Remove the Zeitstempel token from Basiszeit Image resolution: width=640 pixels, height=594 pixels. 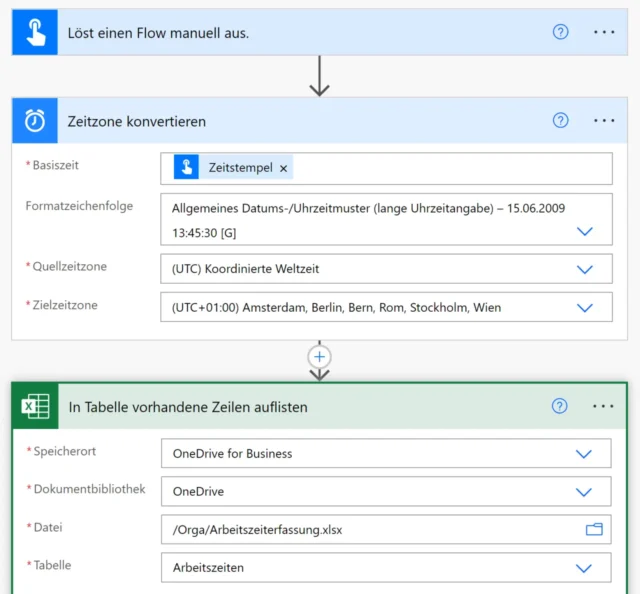pos(284,168)
